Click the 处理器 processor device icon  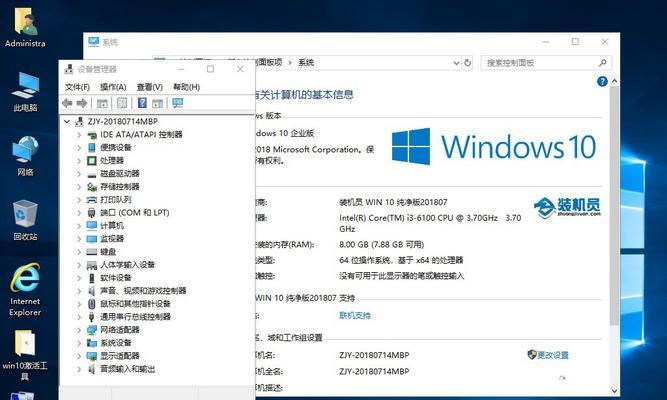(92, 161)
